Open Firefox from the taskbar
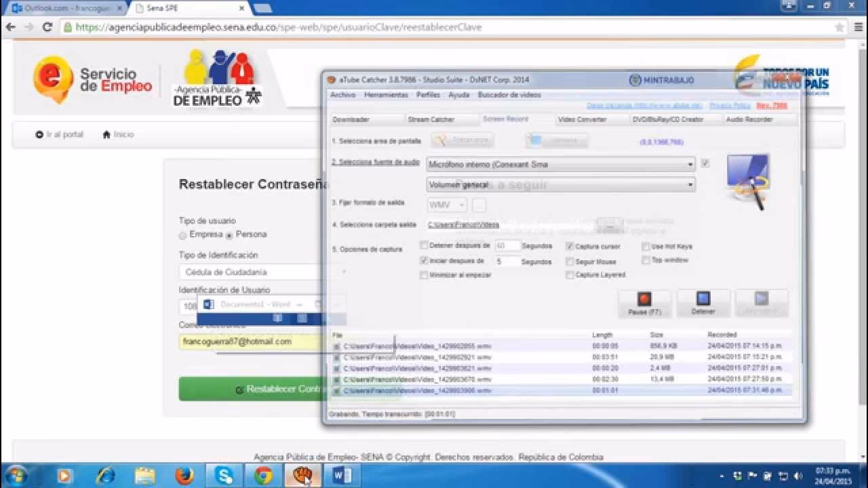This screenshot has height=488, width=868. [184, 476]
